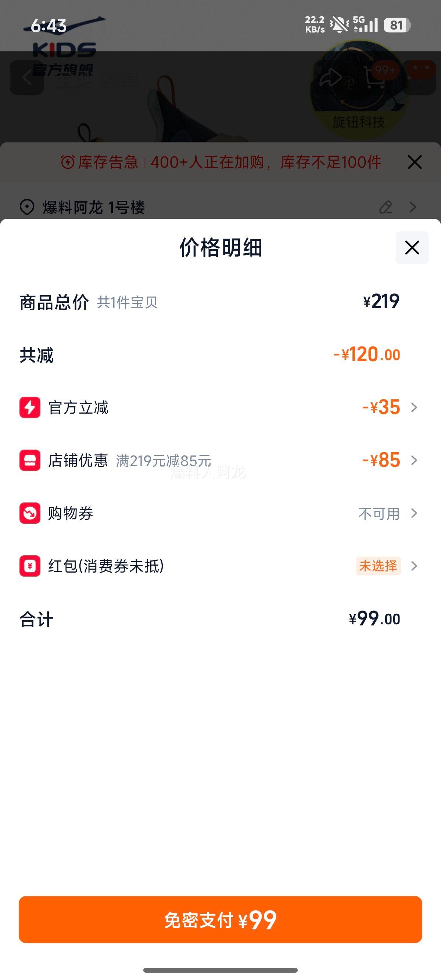Expand 店铺优惠 store discount chevron
The width and height of the screenshot is (441, 980).
[414, 460]
